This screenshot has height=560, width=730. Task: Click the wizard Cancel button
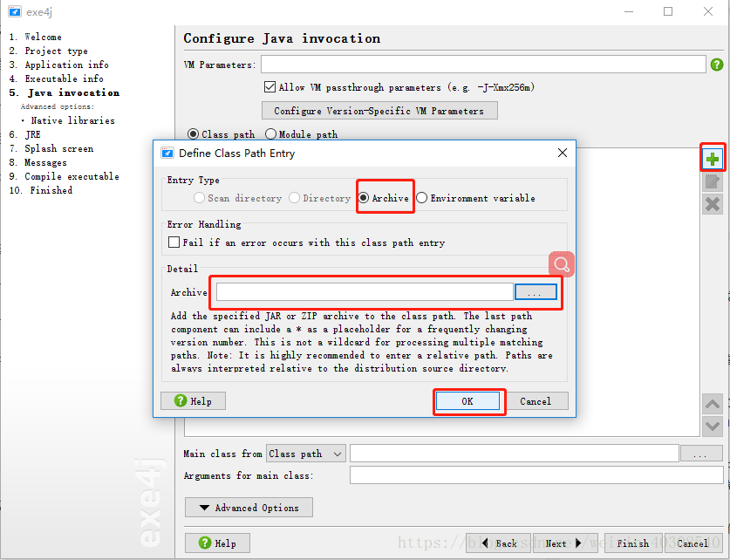pyautogui.click(x=693, y=543)
